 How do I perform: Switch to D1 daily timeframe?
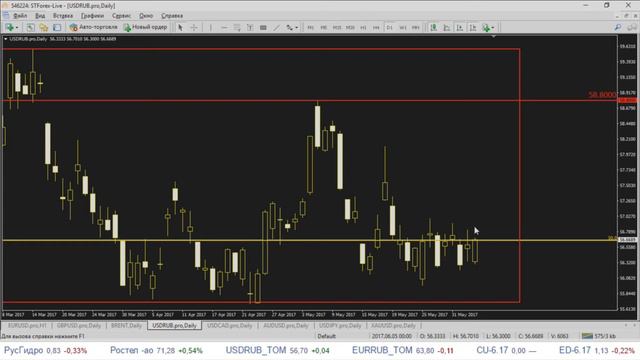pos(389,27)
